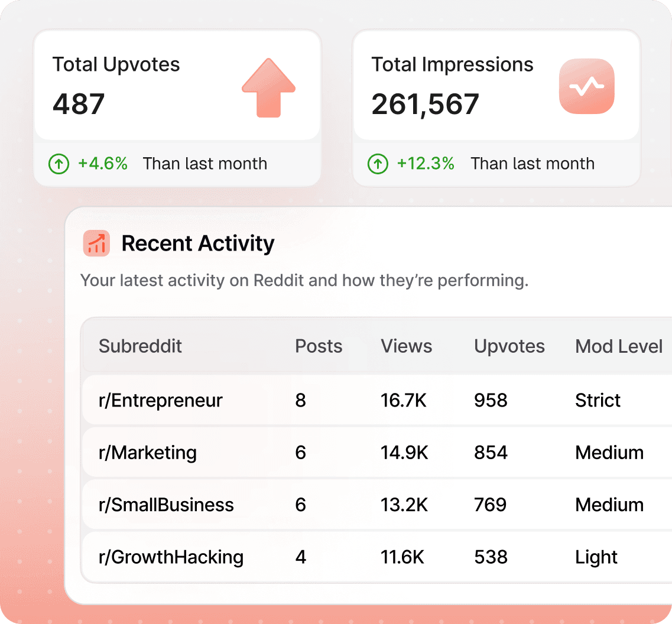Click the Recent Activity heading
Image resolution: width=672 pixels, height=624 pixels.
[x=198, y=243]
